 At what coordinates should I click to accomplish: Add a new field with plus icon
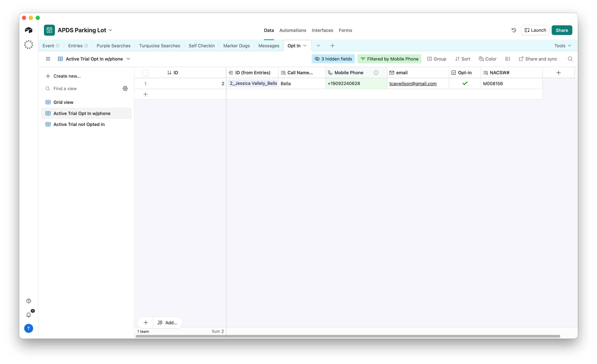point(558,73)
